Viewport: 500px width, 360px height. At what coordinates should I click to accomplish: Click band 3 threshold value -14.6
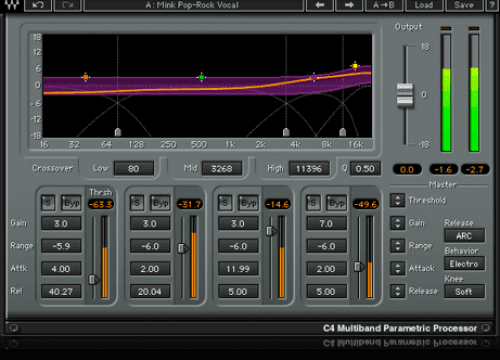coord(278,204)
